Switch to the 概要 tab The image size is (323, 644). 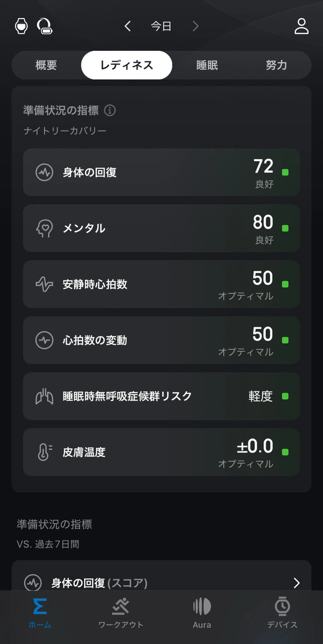tap(46, 65)
